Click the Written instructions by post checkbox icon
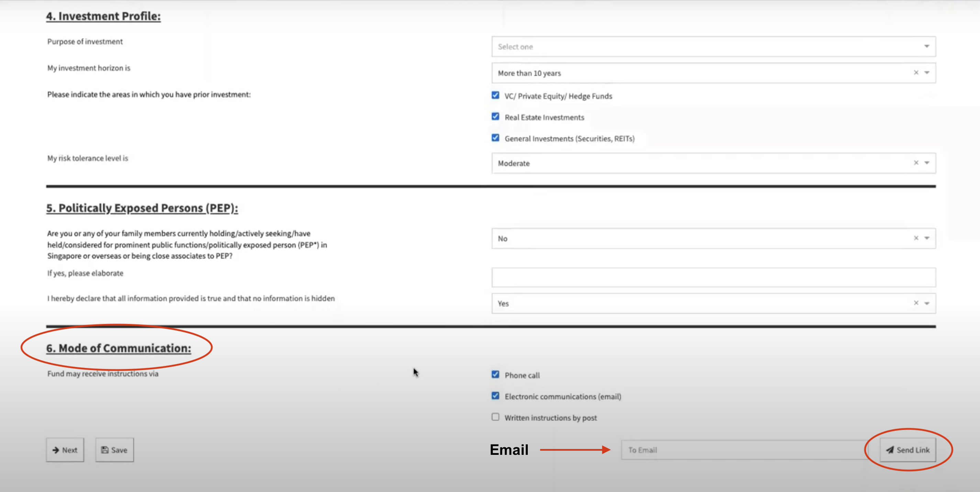Screen dimensions: 980x492 click(x=495, y=417)
